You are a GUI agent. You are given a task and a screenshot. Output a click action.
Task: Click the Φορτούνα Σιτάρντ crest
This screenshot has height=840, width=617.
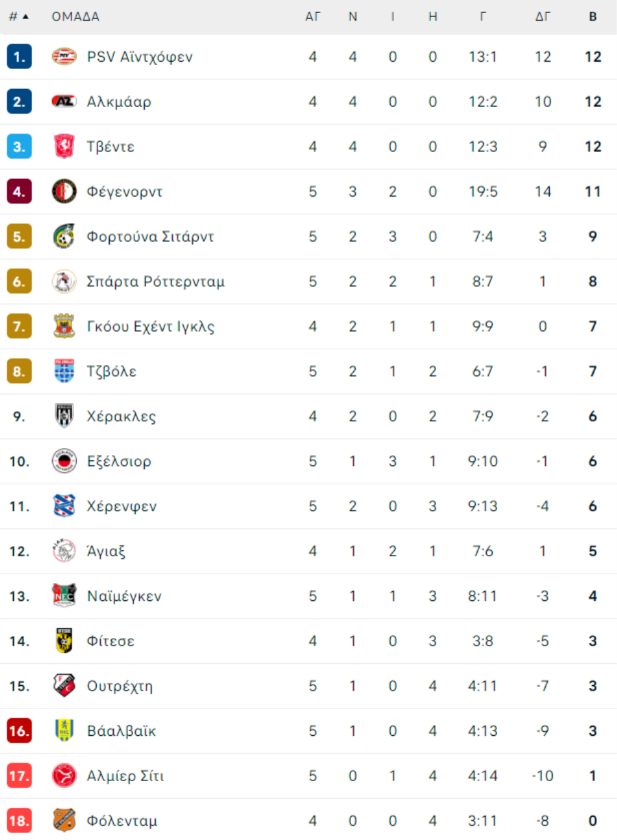tap(64, 236)
